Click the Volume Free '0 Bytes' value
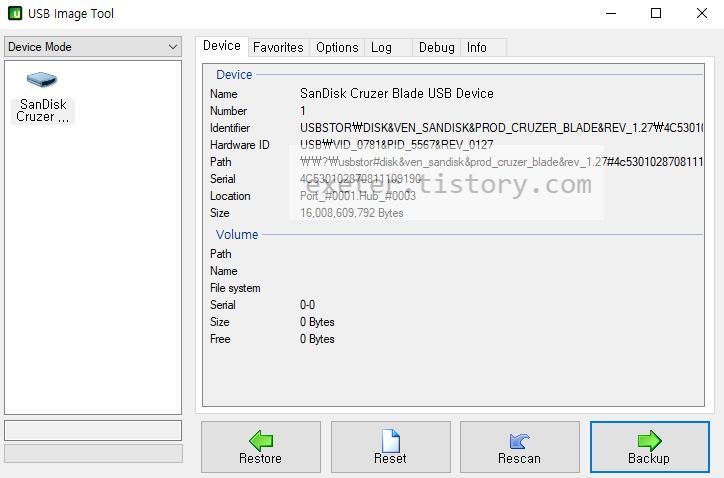724x478 pixels. coord(317,339)
